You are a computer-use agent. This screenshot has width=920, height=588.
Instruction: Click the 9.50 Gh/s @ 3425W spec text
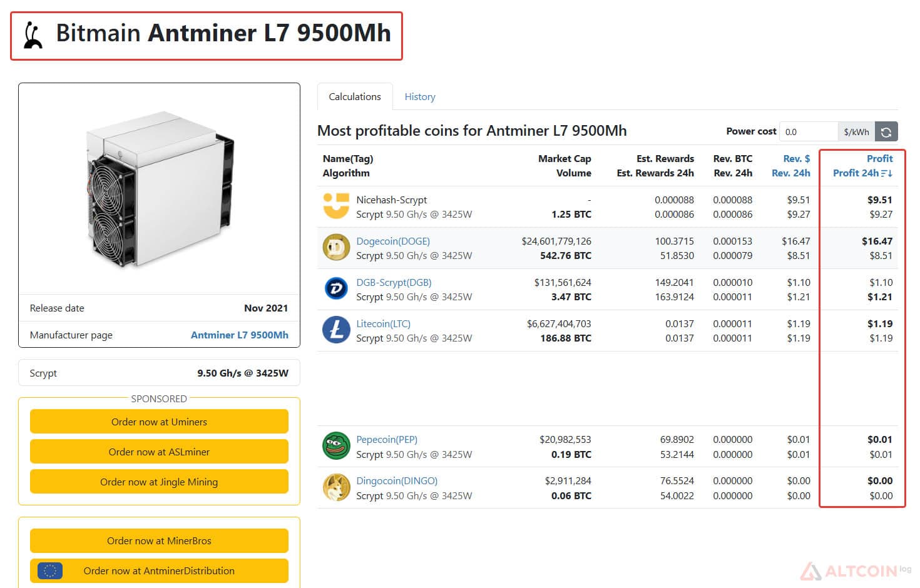pyautogui.click(x=243, y=373)
